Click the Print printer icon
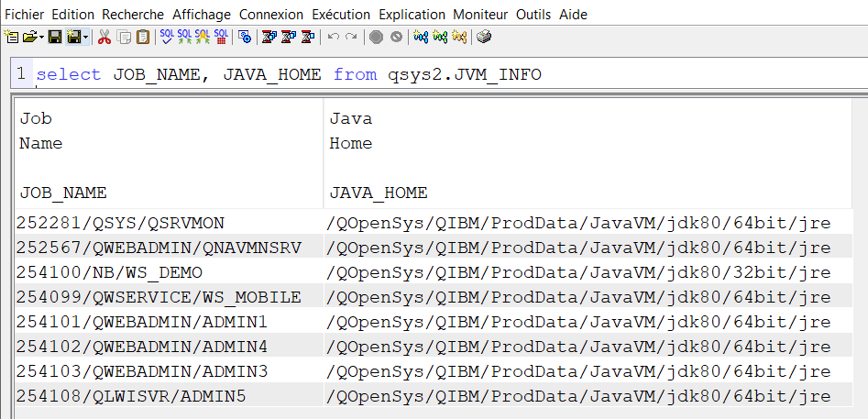The image size is (868, 419). [x=483, y=37]
